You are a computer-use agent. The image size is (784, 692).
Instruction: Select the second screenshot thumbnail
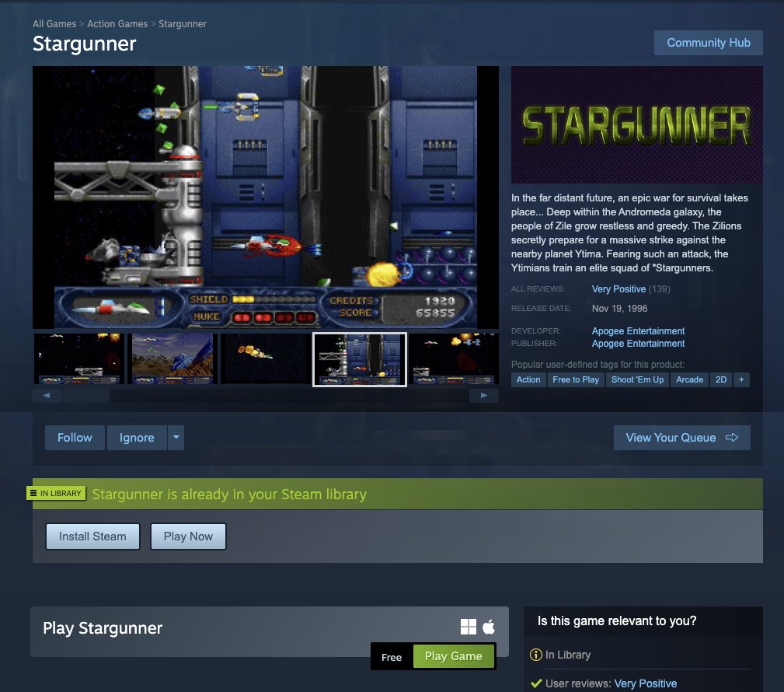(172, 358)
